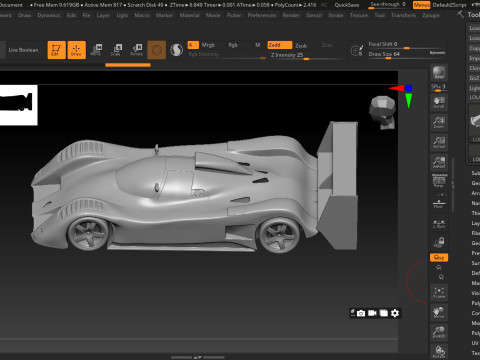Open the Preferences menu

(x=262, y=15)
